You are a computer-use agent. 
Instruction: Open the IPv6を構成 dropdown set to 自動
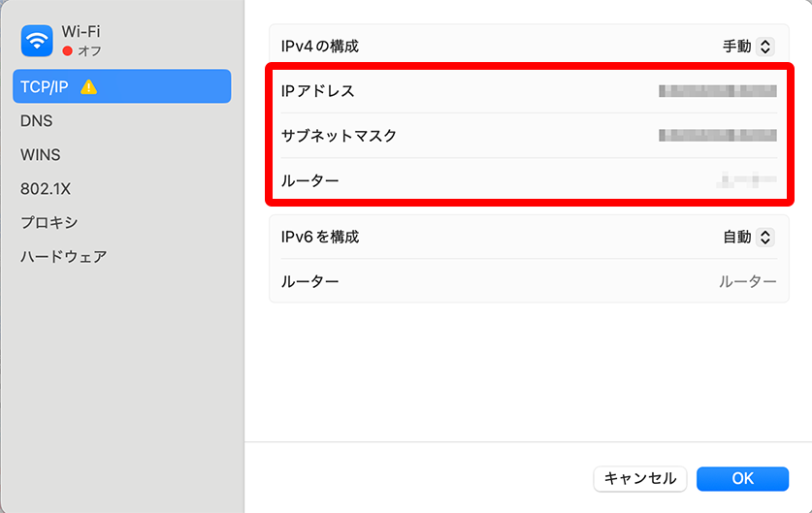(747, 237)
